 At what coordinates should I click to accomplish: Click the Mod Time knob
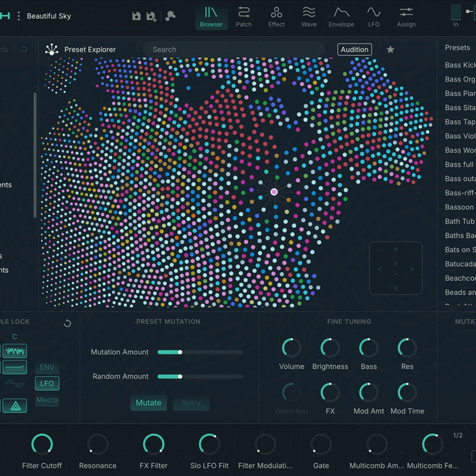point(407,392)
